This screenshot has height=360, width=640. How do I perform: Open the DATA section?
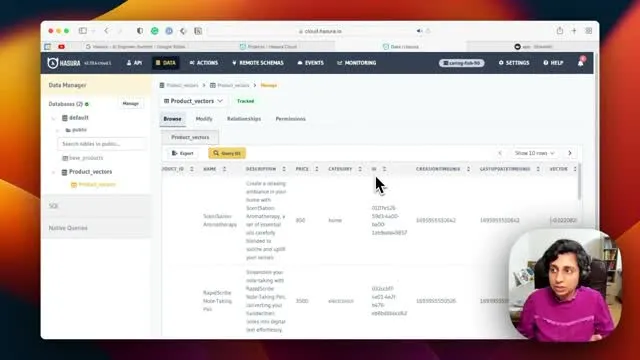click(166, 63)
